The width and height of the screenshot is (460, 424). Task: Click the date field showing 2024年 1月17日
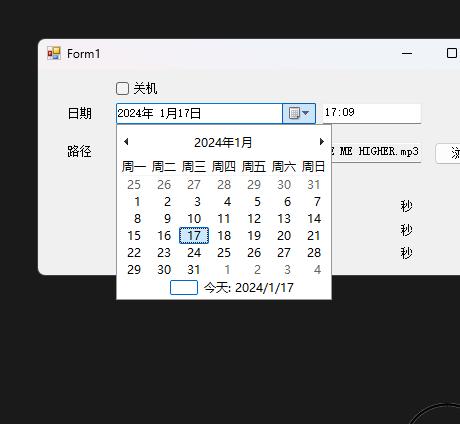coord(199,113)
